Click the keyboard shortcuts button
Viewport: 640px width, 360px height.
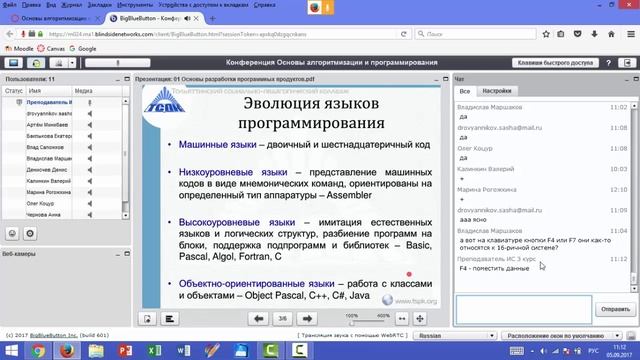pos(555,63)
